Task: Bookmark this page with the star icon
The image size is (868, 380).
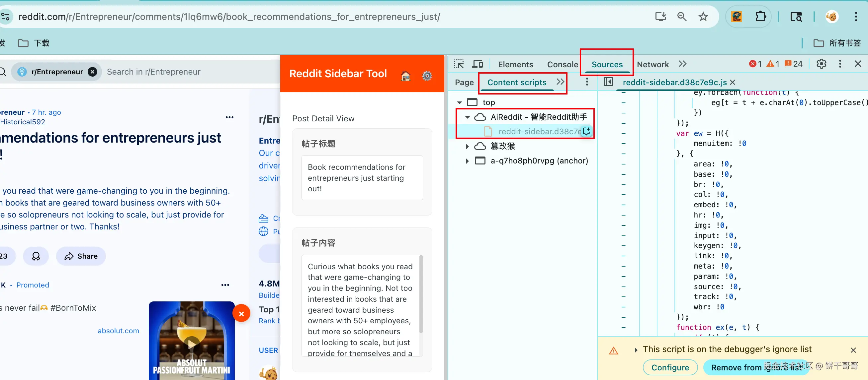Action: tap(703, 17)
